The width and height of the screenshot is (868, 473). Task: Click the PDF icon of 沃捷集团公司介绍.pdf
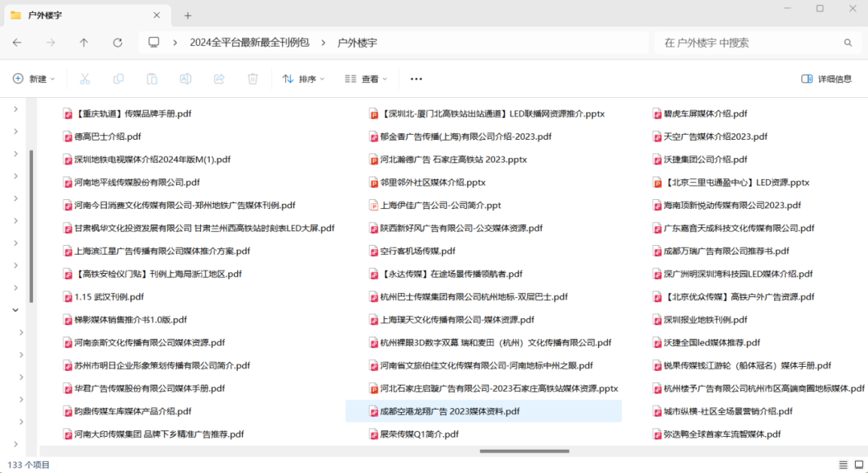click(x=657, y=160)
